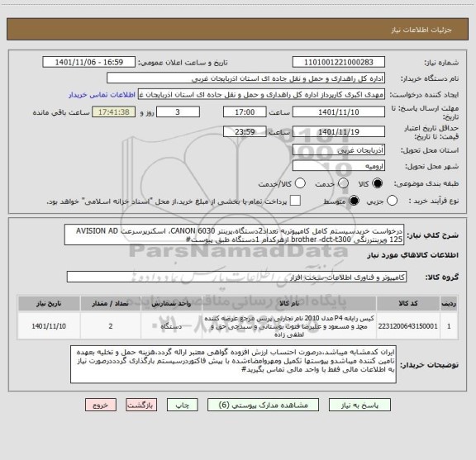Image resolution: width=476 pixels, height=460 pixels.
Task: Click the delivery province field آذربایجان غربی
Action: (x=339, y=150)
